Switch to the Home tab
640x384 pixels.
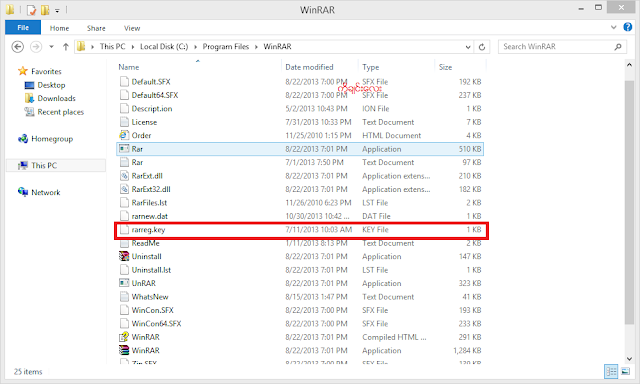tap(59, 28)
